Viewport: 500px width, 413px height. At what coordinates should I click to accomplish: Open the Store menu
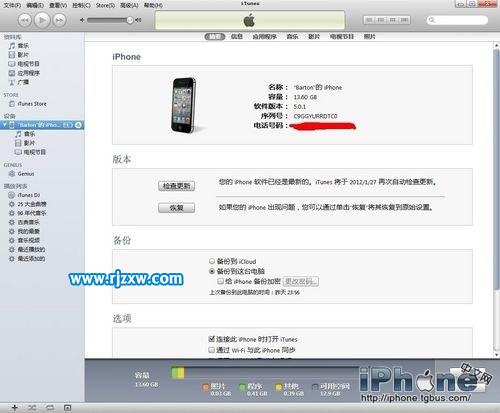click(x=105, y=5)
